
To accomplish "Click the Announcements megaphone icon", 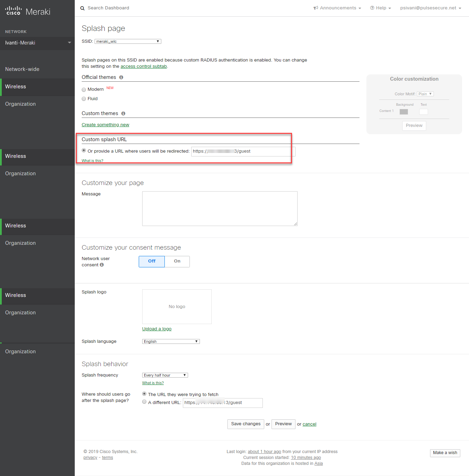I will 316,8.
